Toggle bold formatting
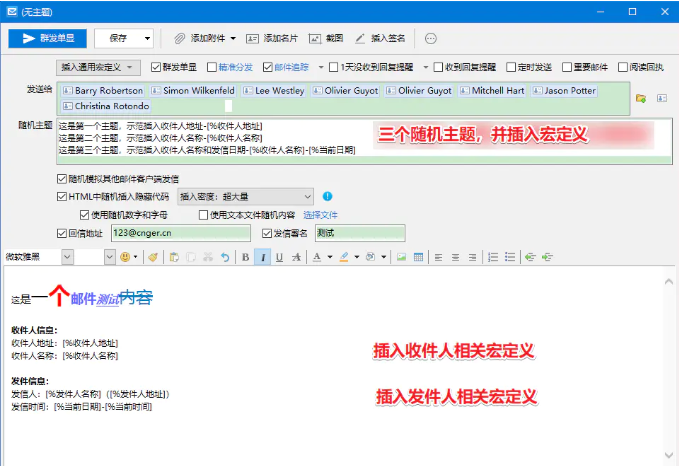This screenshot has width=679, height=466. (246, 257)
